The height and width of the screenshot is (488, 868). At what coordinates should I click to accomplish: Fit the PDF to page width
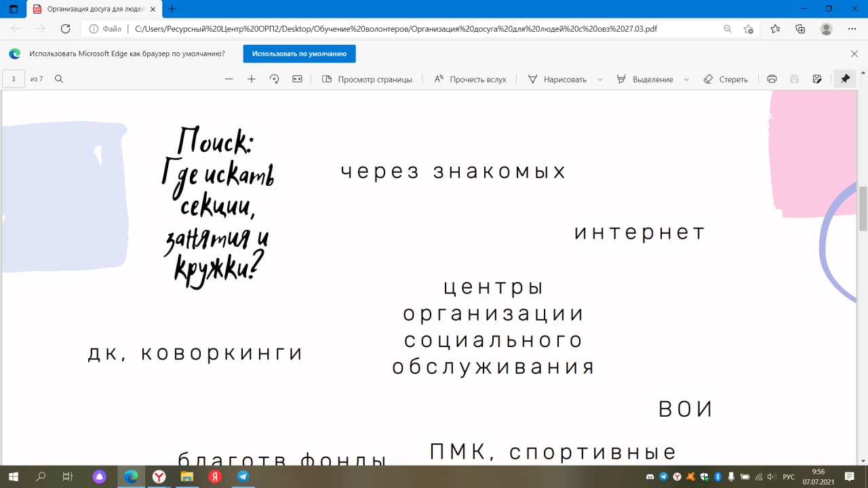tap(297, 79)
